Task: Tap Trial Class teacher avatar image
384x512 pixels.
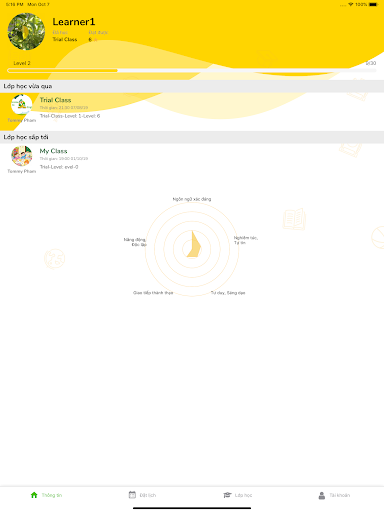Action: (22, 105)
